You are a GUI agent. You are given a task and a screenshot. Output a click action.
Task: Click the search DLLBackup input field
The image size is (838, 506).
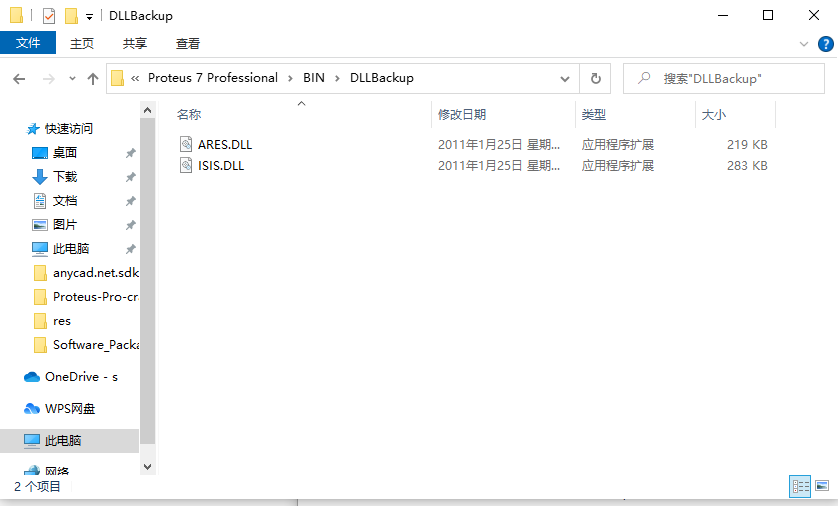click(x=735, y=78)
